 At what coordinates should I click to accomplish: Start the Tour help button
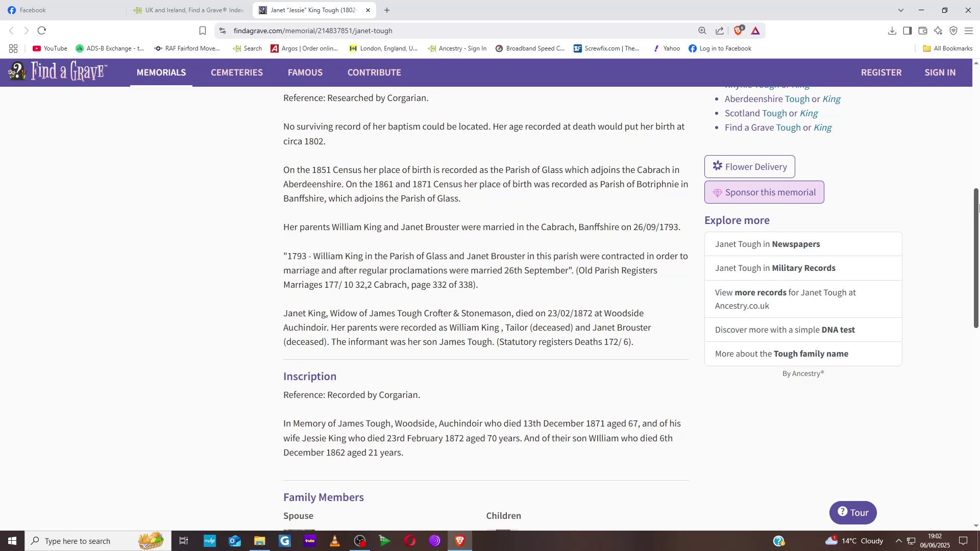pos(852,513)
